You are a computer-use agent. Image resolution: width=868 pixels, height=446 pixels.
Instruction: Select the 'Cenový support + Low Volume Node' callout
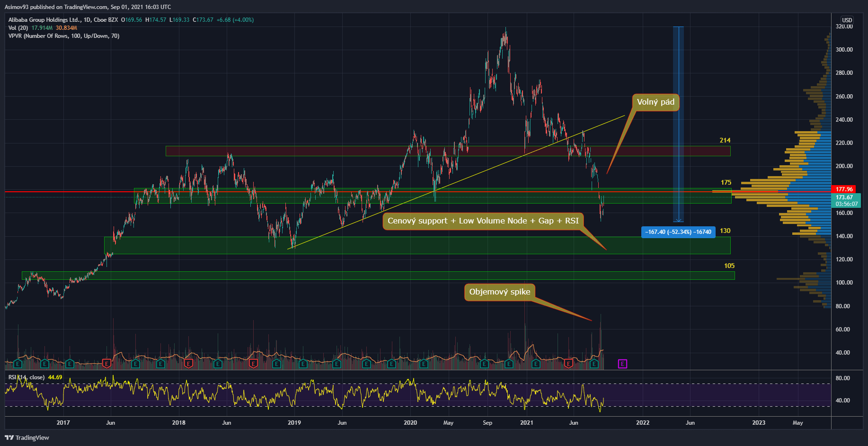[483, 221]
